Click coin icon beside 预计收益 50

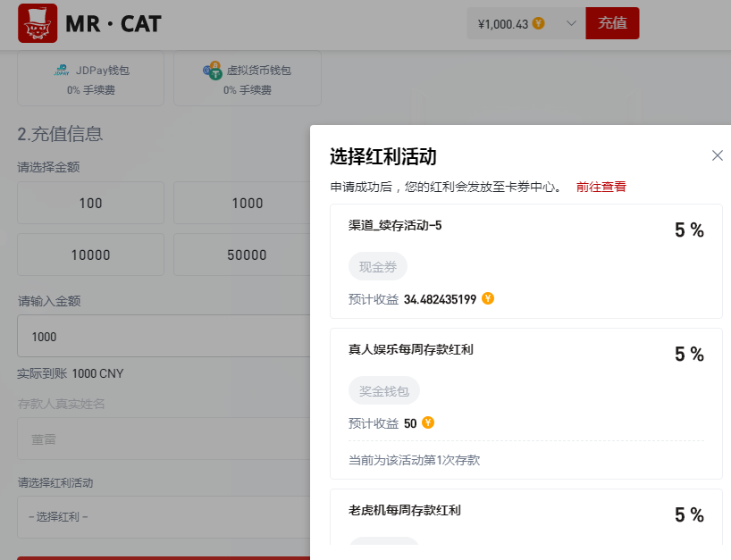pyautogui.click(x=427, y=422)
